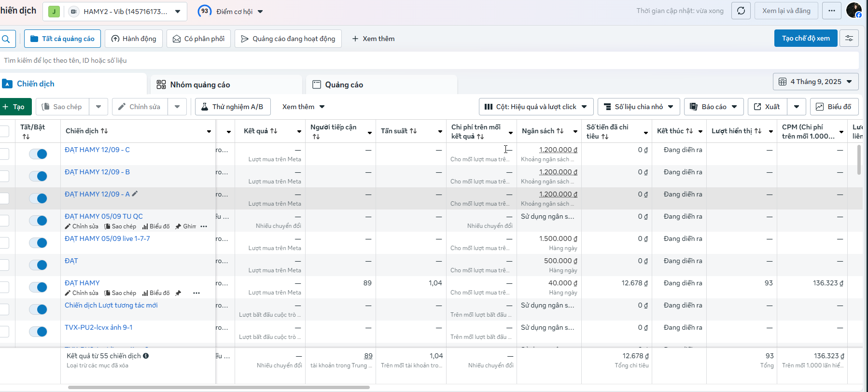This screenshot has width=868, height=392.
Task: Click Thử nghiệm A/B button
Action: (x=233, y=107)
